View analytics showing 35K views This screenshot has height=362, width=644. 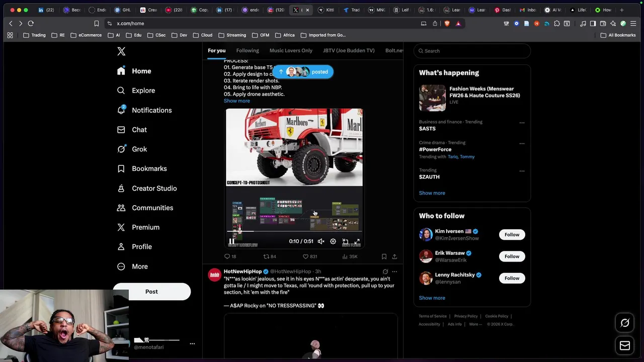pos(350,256)
